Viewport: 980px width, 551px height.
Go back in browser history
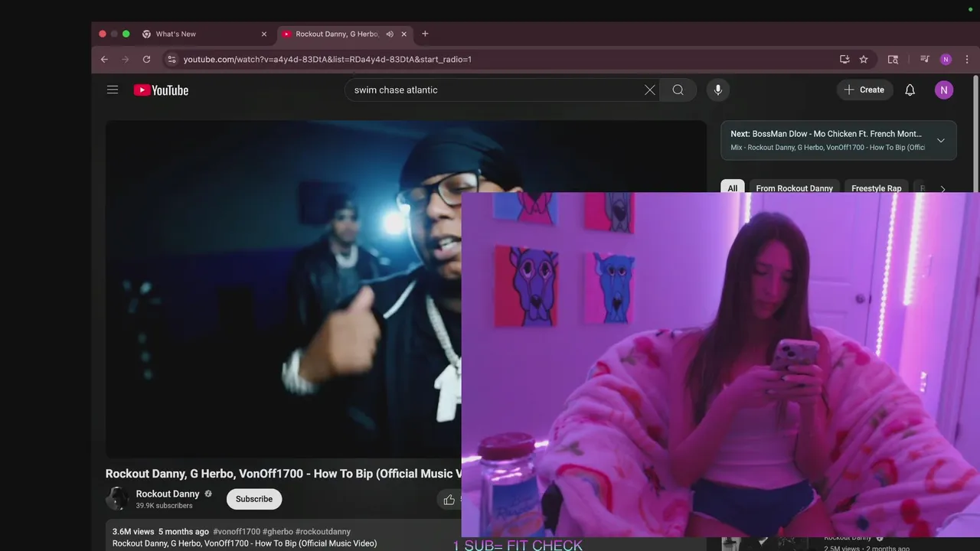(104, 59)
